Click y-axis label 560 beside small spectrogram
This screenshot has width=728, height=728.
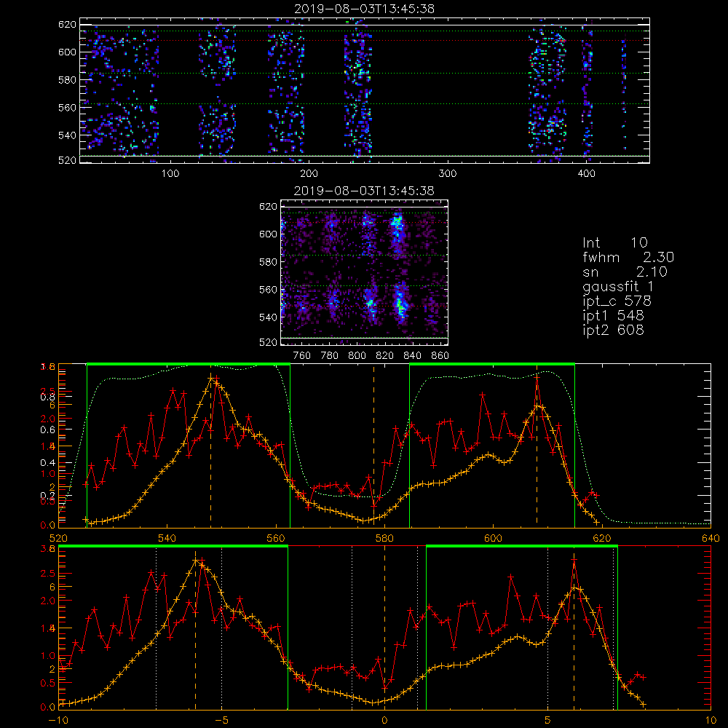pyautogui.click(x=268, y=290)
